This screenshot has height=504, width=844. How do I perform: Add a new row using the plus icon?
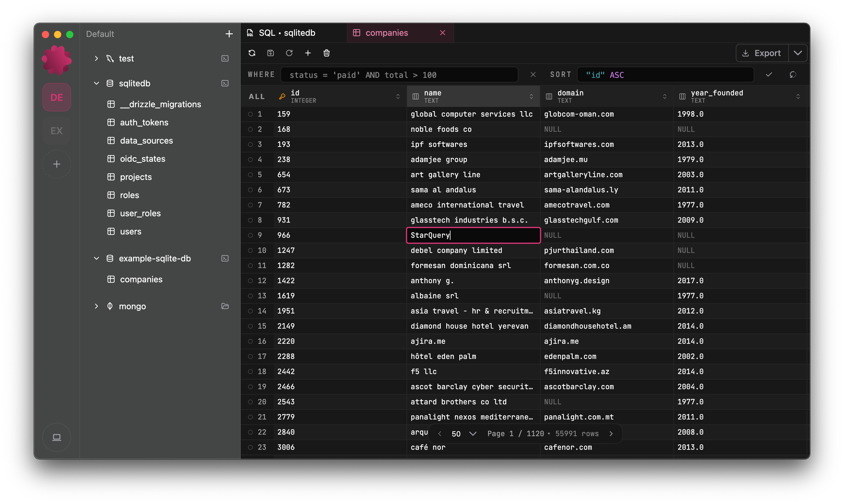coord(308,53)
